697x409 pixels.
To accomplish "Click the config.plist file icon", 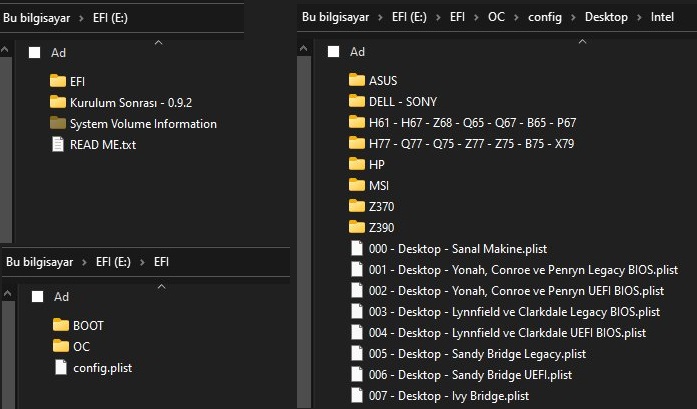I will point(61,368).
